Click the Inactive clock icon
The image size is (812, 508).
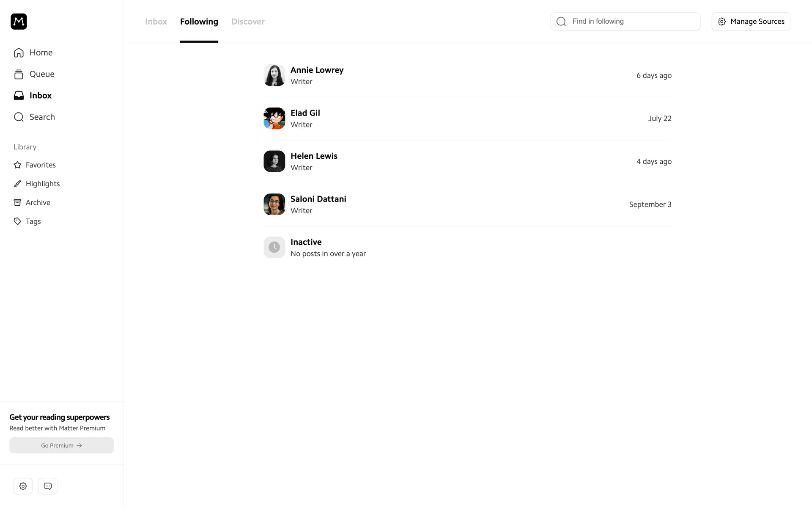point(274,247)
